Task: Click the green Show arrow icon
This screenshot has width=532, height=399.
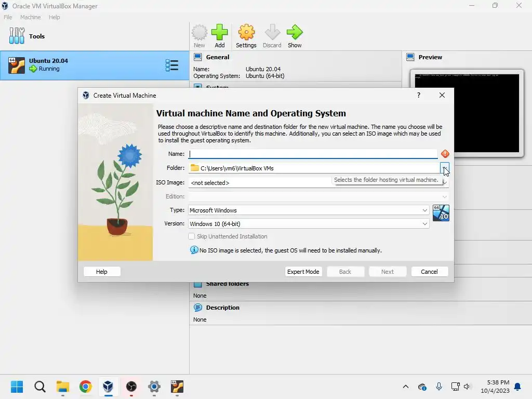Action: point(295,33)
